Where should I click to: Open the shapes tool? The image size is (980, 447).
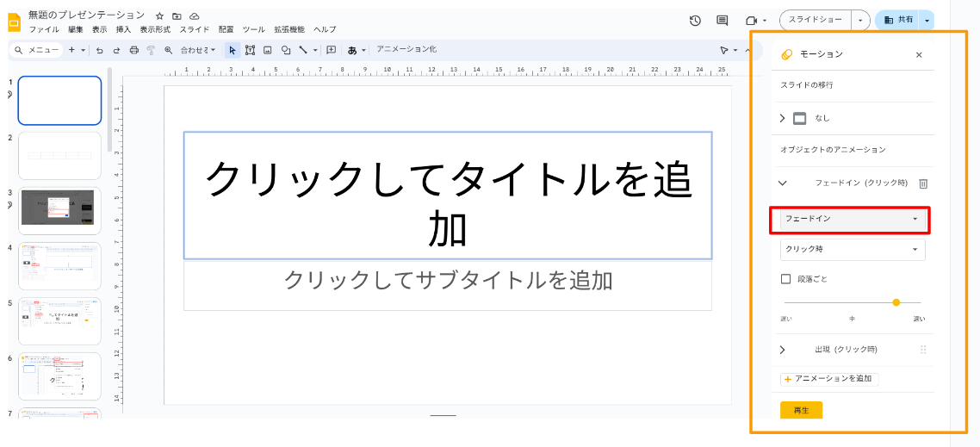(x=286, y=50)
